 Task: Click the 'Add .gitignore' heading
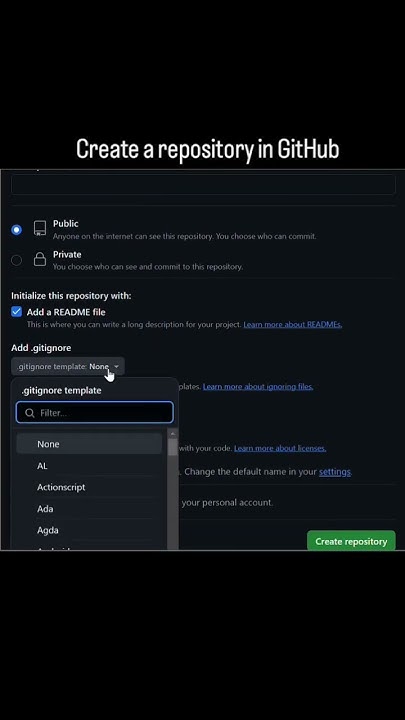[x=41, y=348]
